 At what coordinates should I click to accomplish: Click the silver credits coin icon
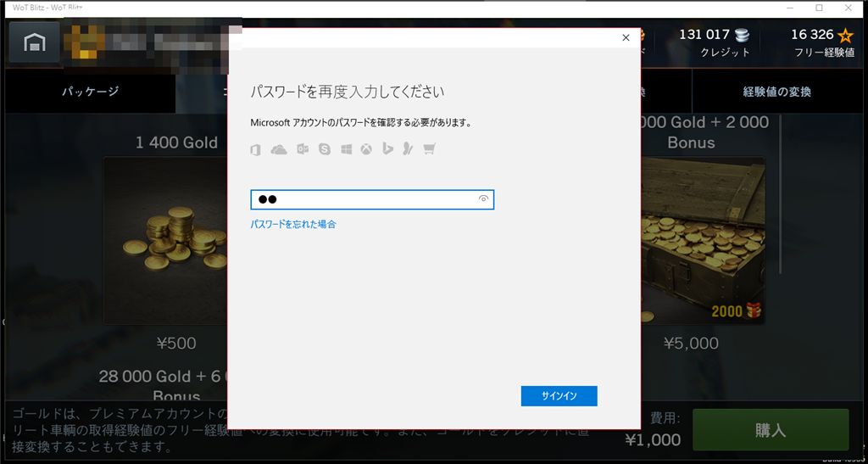coord(743,36)
